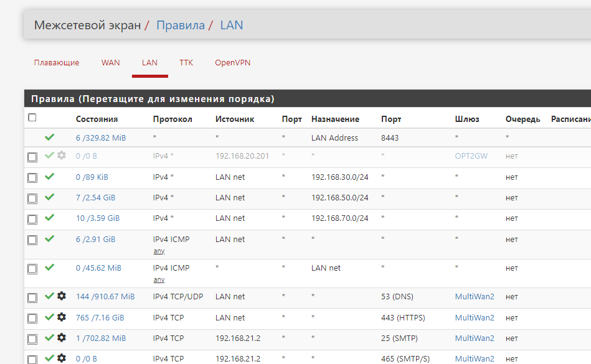Click the gear icon on the DNS rule row
591x364 pixels.
[x=61, y=297]
